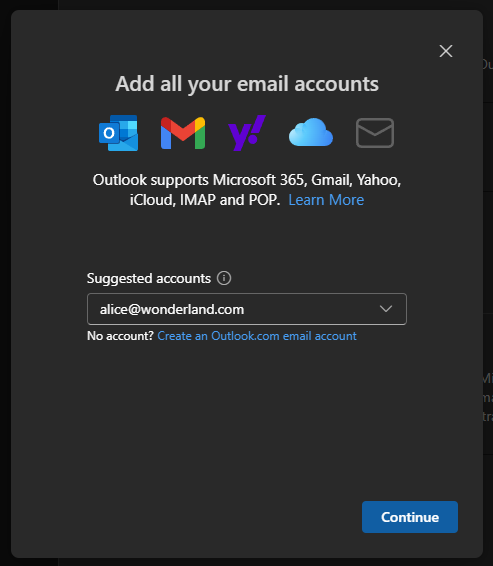Click the Continue button
This screenshot has height=566, width=493.
(x=410, y=517)
